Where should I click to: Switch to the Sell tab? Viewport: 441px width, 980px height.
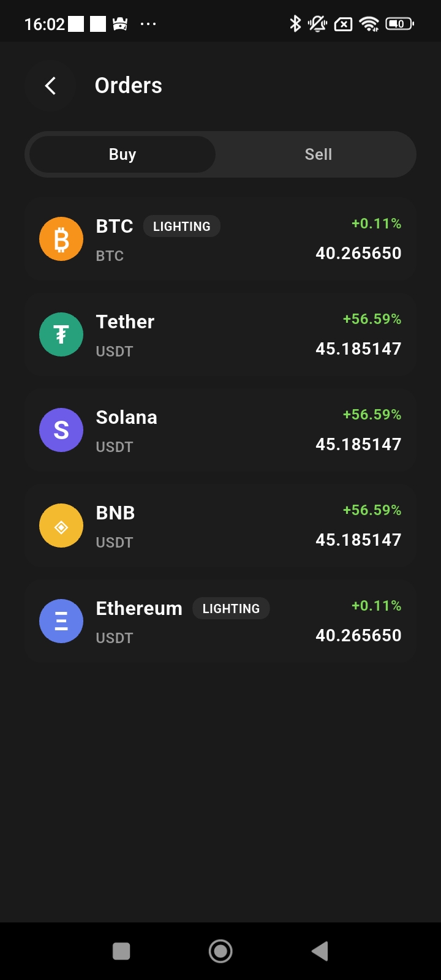pos(318,154)
